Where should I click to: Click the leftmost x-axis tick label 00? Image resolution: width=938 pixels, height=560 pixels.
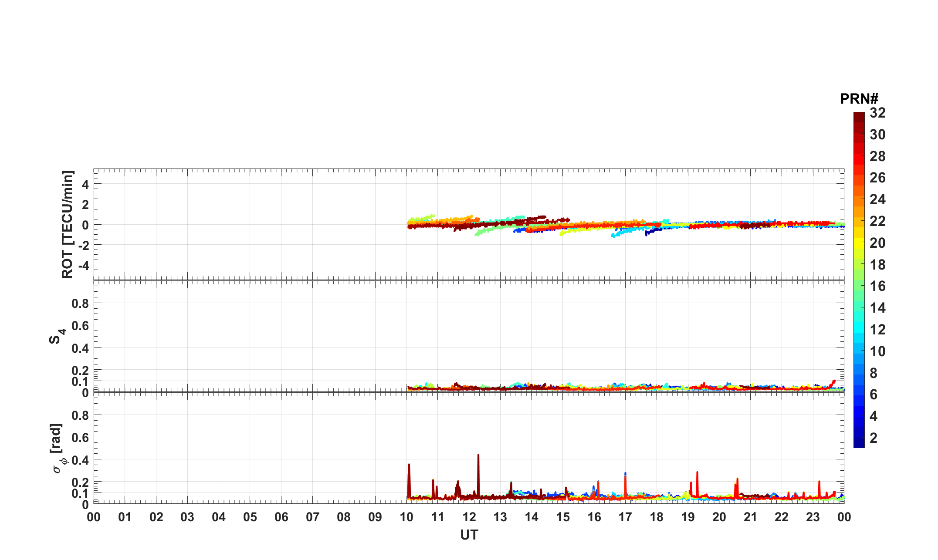click(94, 517)
